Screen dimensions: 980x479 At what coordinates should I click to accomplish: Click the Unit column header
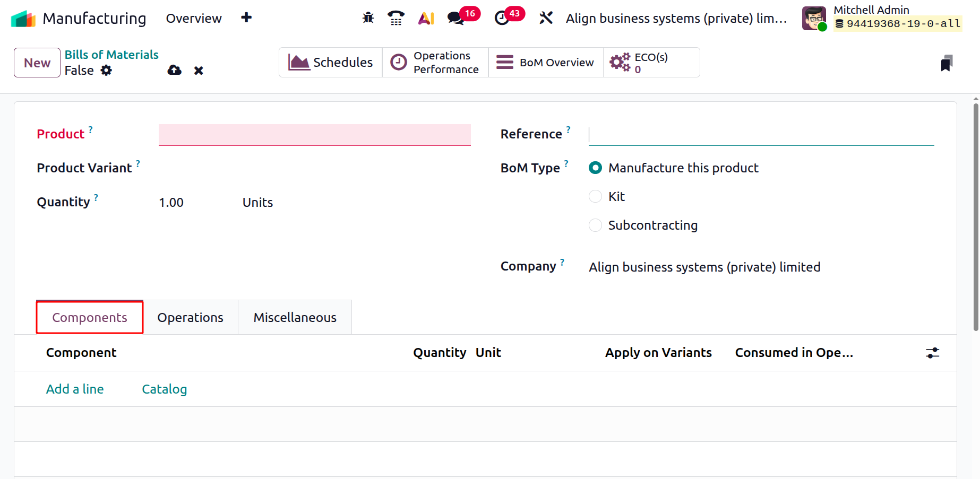click(488, 353)
